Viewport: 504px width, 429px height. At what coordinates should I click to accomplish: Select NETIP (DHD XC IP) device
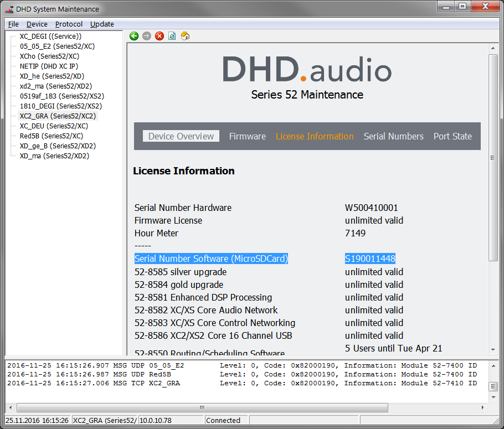pos(49,66)
